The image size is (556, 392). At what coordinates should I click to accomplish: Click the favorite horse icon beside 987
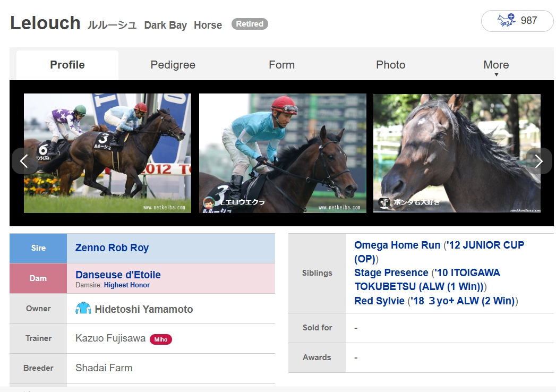[506, 20]
